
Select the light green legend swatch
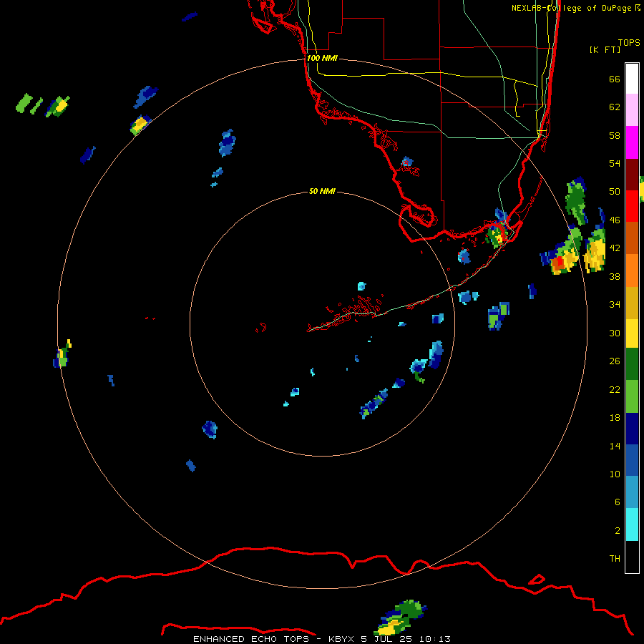pos(632,396)
